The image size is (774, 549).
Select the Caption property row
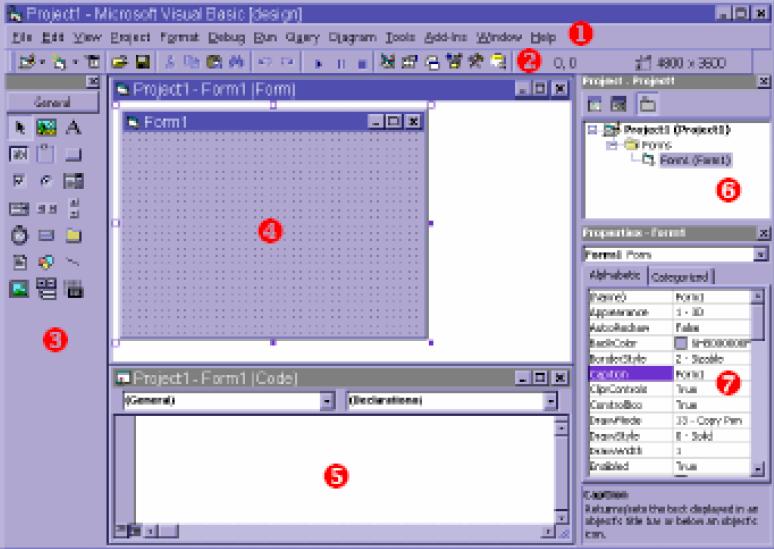(670, 374)
